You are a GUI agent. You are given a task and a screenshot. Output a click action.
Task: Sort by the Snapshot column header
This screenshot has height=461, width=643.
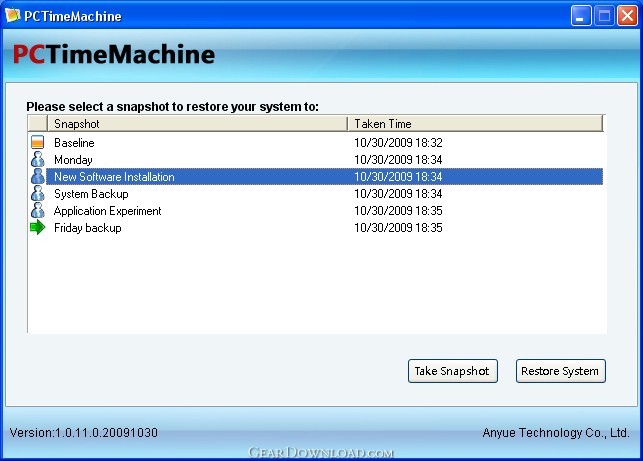pyautogui.click(x=197, y=123)
